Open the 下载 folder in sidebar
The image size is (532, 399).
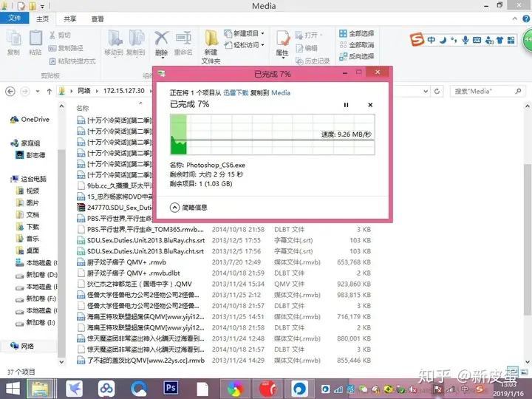click(29, 227)
